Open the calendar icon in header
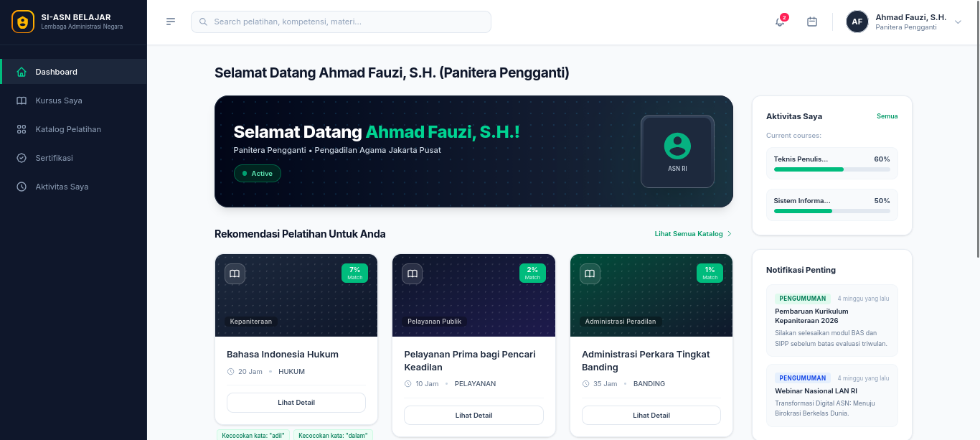 point(812,22)
